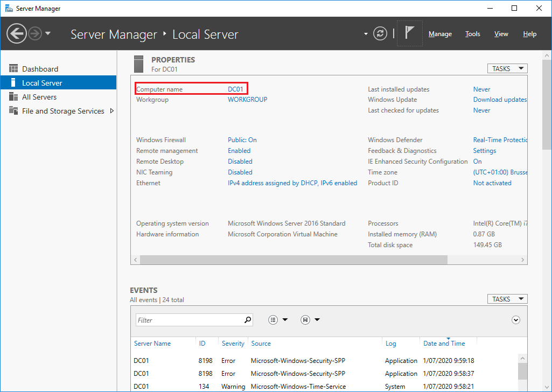This screenshot has height=392, width=552.
Task: Click the Dashboard grid icon
Action: point(13,68)
